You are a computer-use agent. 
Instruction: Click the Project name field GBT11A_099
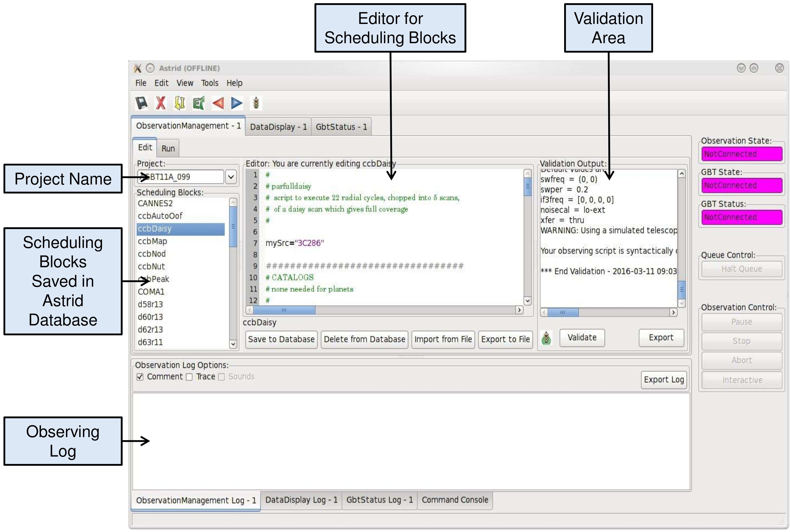[x=181, y=177]
